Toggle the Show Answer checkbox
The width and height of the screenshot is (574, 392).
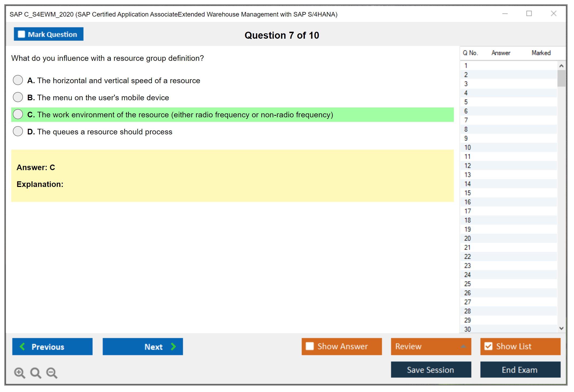pos(310,346)
